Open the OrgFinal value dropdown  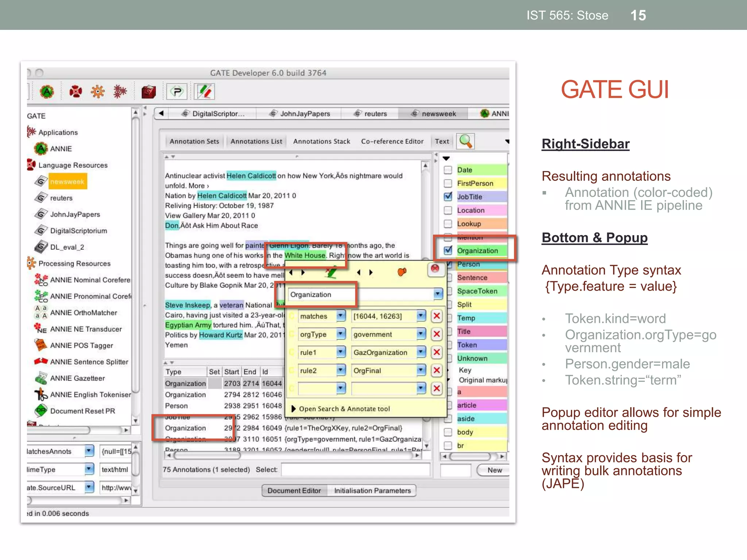[421, 370]
